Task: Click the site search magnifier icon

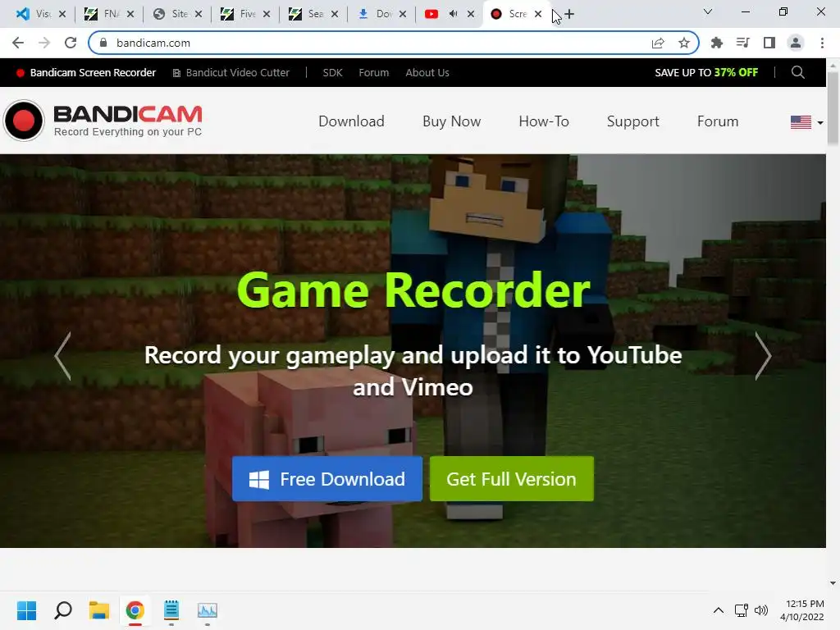Action: (797, 72)
